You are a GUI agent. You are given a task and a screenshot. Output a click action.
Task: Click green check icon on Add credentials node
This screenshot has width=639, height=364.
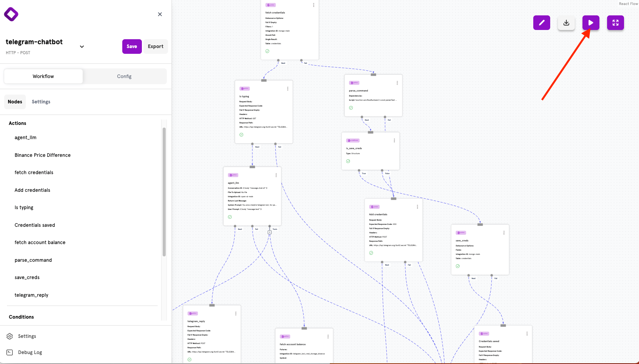pos(371,253)
